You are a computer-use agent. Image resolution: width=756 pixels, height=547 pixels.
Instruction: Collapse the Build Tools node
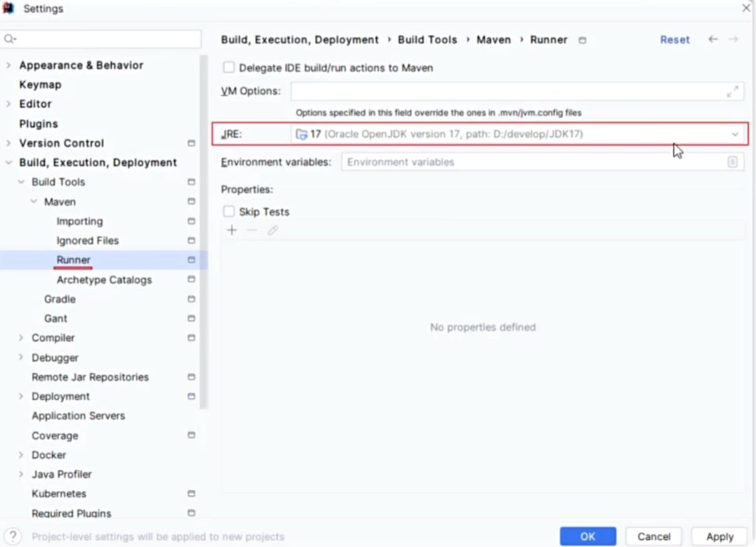21,182
